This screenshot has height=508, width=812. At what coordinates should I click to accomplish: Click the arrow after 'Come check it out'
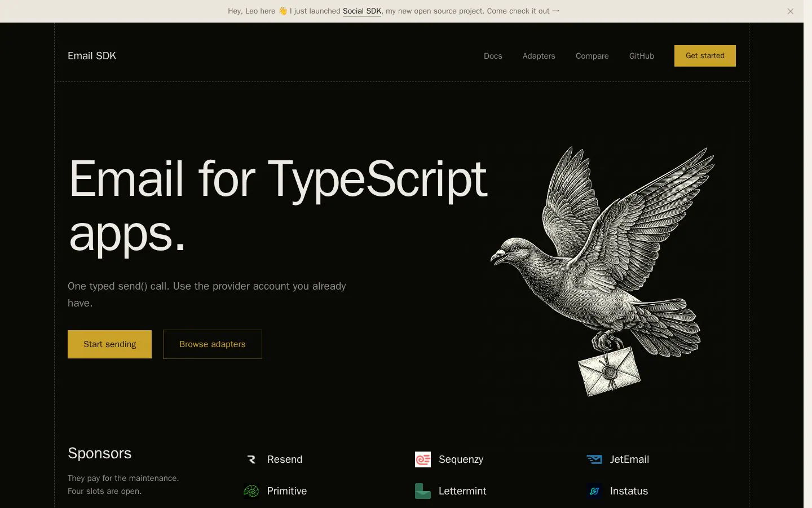556,11
